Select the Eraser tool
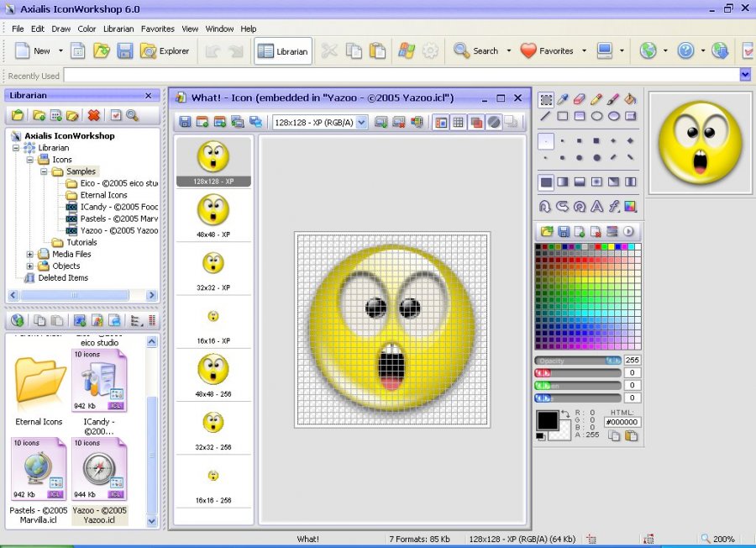The image size is (756, 548). (579, 101)
